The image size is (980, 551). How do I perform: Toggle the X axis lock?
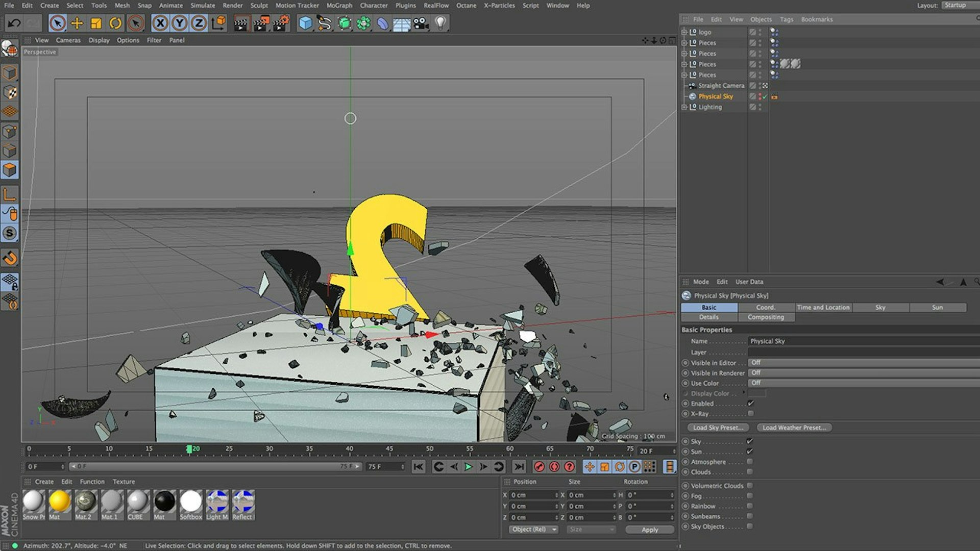[x=160, y=23]
